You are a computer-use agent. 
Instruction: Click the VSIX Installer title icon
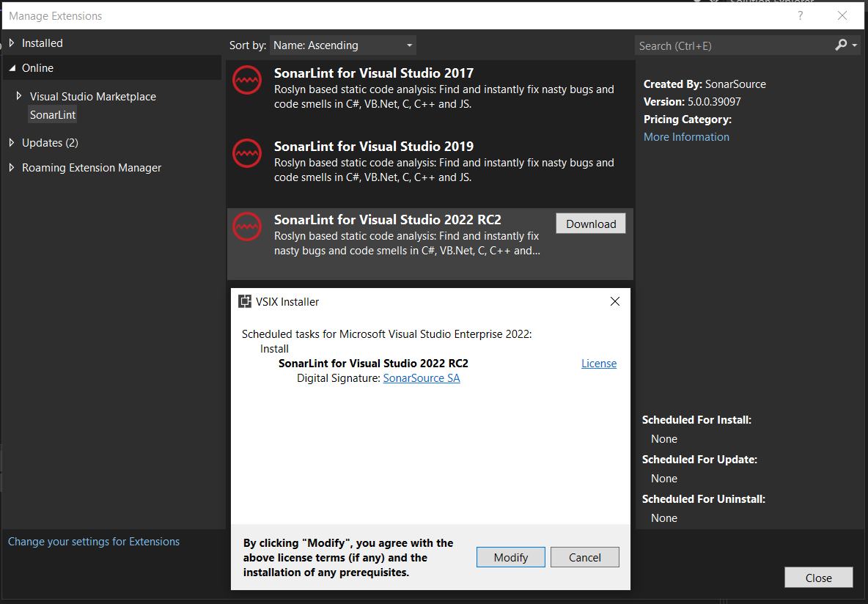tap(244, 301)
